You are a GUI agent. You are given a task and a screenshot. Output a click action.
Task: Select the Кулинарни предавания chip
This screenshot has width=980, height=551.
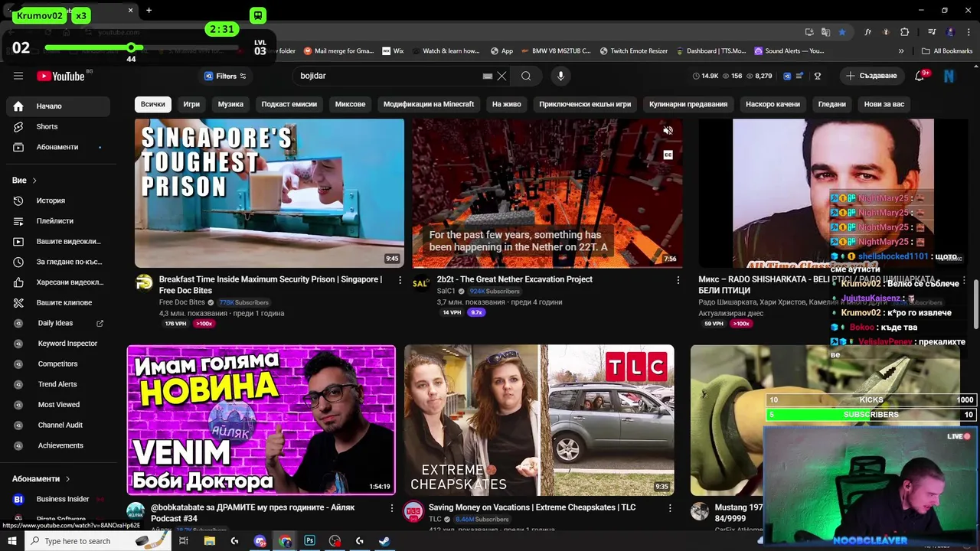click(x=688, y=104)
